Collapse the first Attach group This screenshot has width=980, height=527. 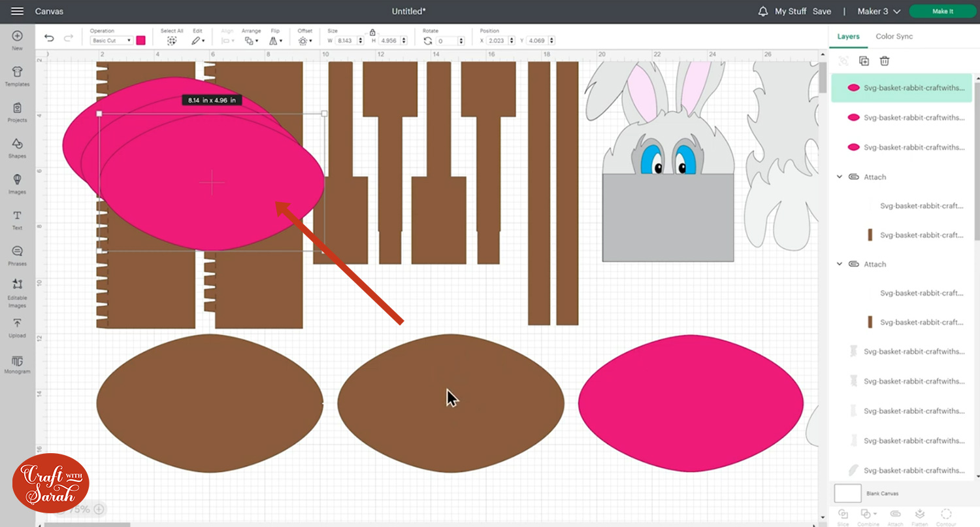tap(840, 177)
